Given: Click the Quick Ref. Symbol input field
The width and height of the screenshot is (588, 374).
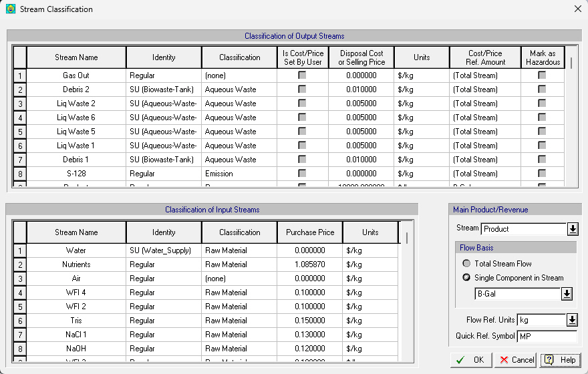Looking at the screenshot, I should pyautogui.click(x=547, y=336).
